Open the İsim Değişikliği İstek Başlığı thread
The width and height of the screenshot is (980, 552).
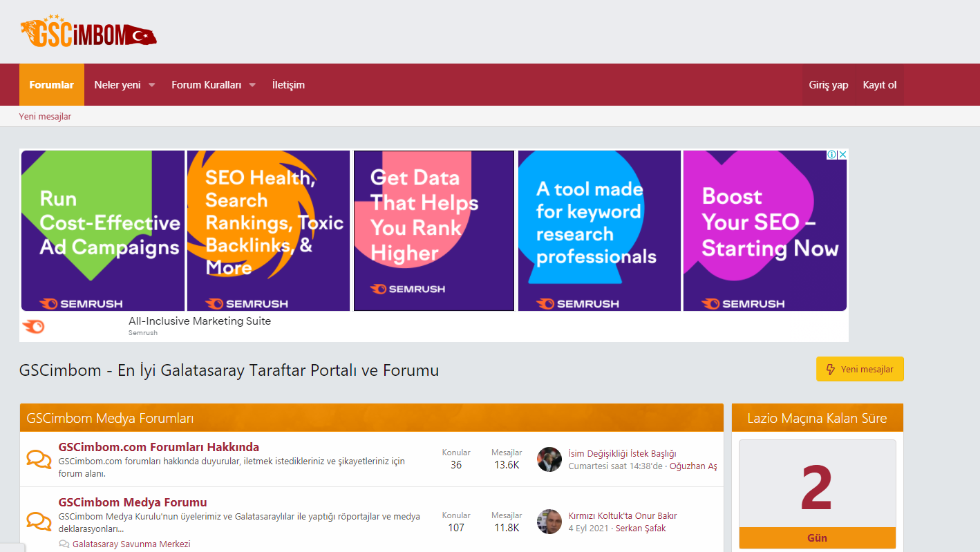pyautogui.click(x=622, y=453)
